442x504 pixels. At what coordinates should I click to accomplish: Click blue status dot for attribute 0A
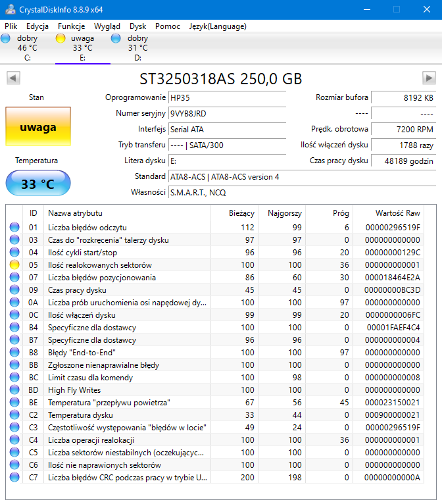[14, 303]
